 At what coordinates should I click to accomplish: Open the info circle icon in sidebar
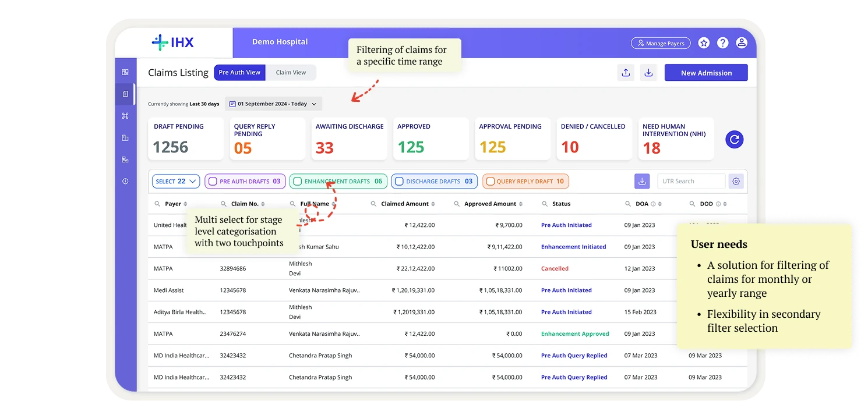(125, 182)
